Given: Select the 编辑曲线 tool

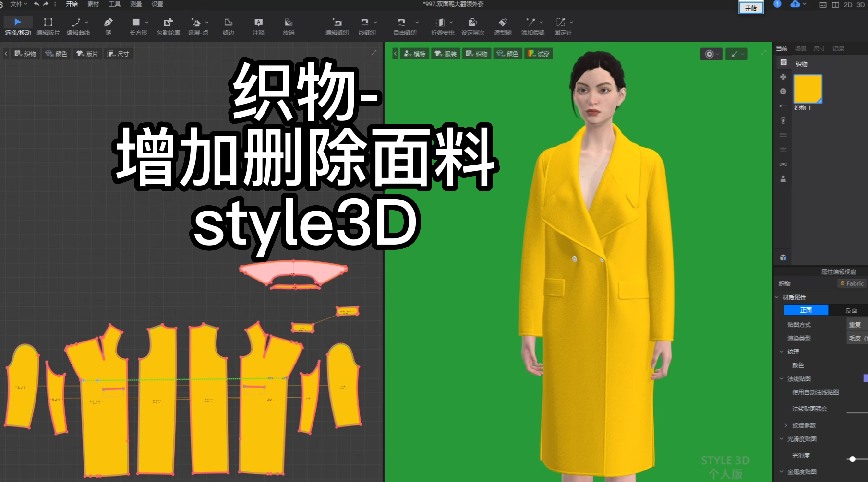Looking at the screenshot, I should [x=77, y=26].
